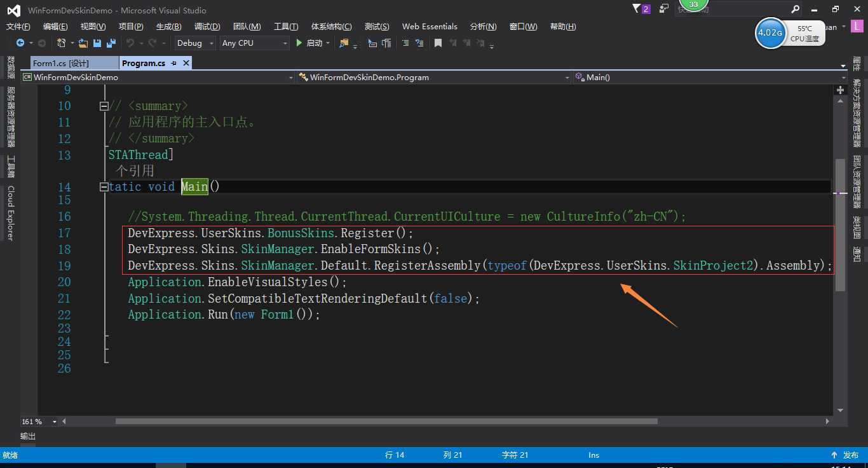Click the Quick Launch magnifier icon
Image resolution: width=868 pixels, height=468 pixels.
click(796, 10)
